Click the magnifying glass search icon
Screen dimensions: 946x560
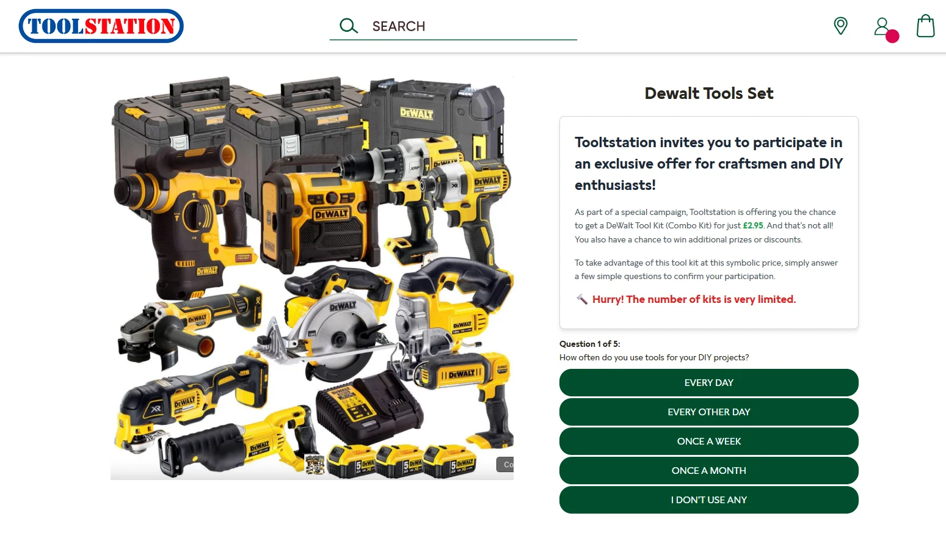pyautogui.click(x=348, y=26)
